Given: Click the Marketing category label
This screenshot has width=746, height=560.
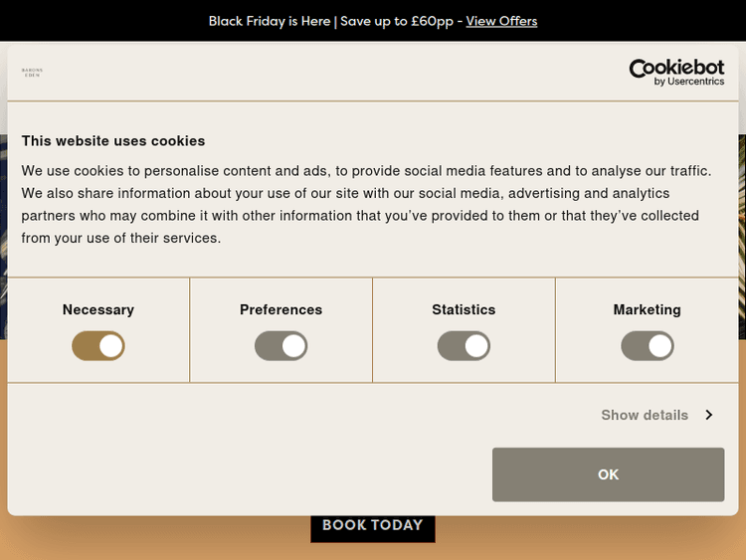Looking at the screenshot, I should 647,309.
